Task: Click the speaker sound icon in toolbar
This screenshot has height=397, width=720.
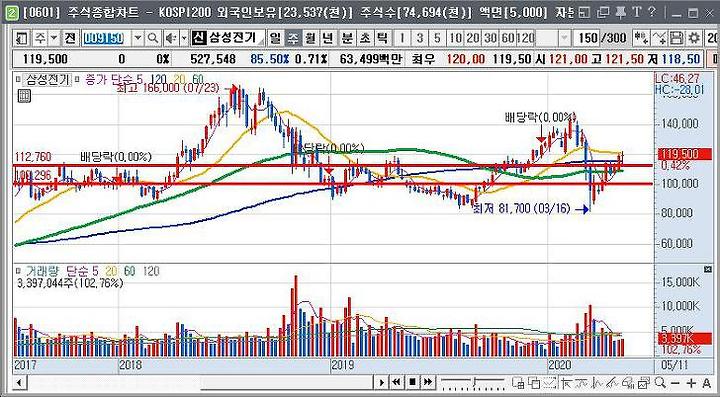Action: (x=172, y=38)
